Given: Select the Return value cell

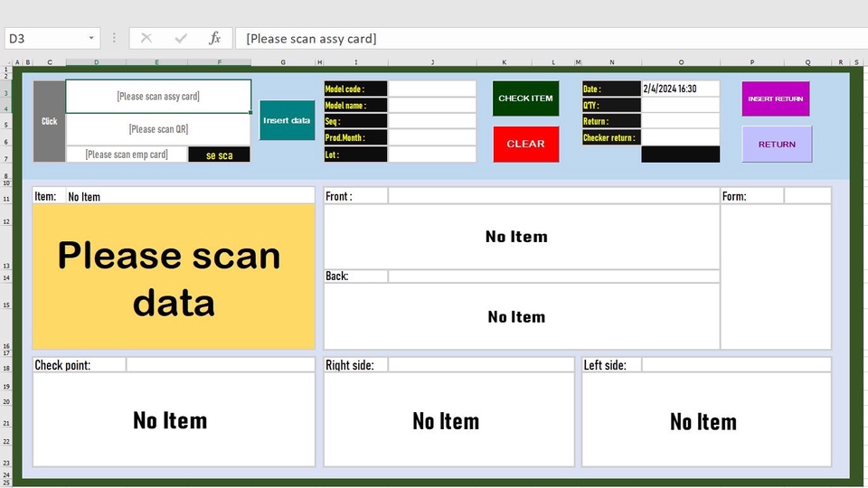Looking at the screenshot, I should pos(680,121).
